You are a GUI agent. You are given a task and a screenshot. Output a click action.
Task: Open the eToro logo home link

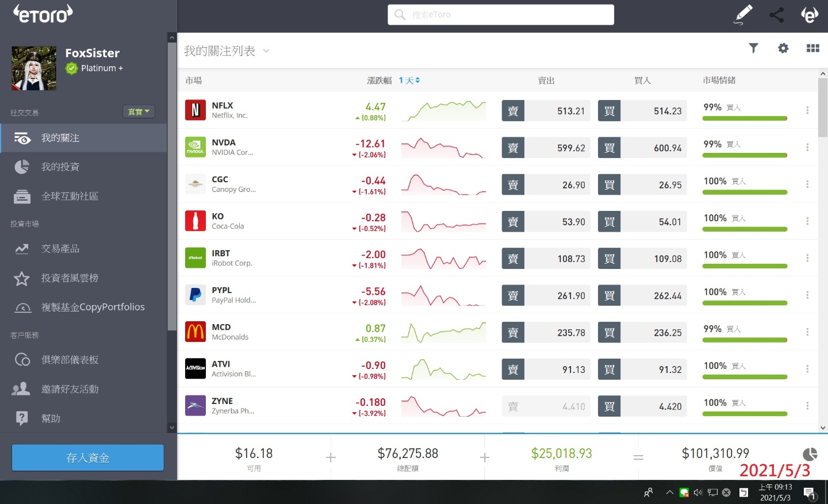[43, 14]
